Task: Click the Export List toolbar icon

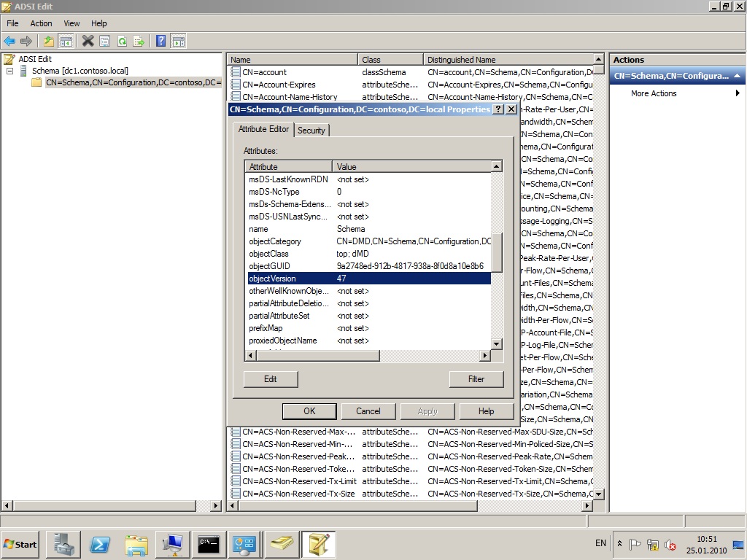Action: [x=139, y=42]
